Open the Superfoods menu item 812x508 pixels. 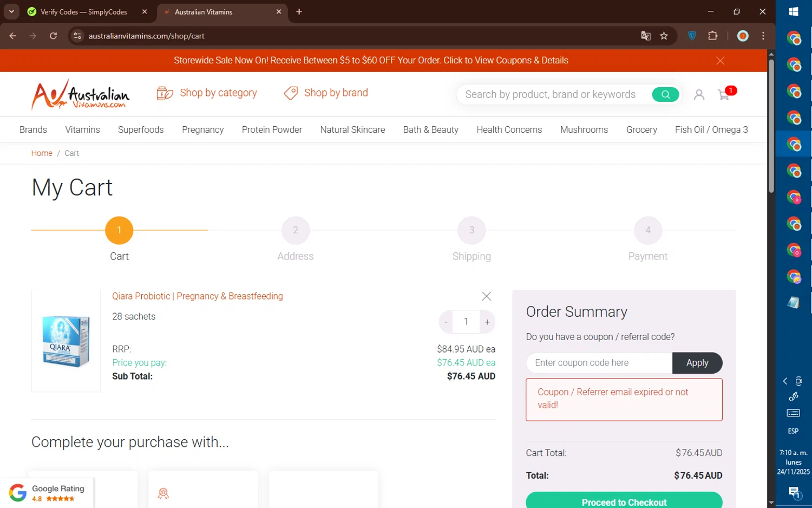[141, 130]
